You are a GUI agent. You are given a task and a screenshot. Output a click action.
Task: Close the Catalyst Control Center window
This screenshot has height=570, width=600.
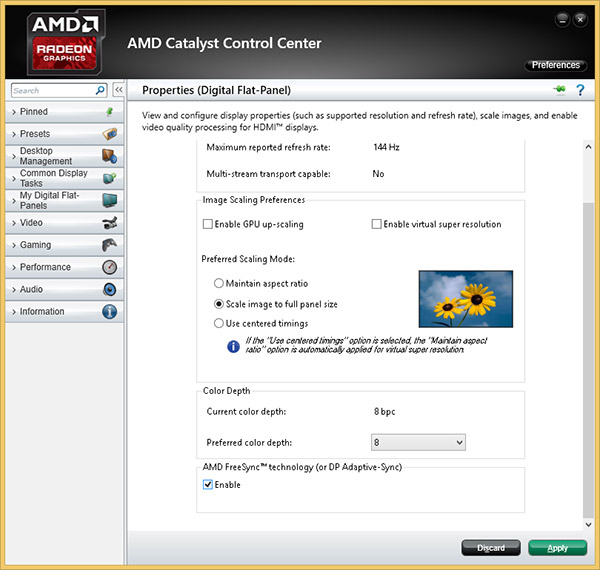tap(580, 20)
